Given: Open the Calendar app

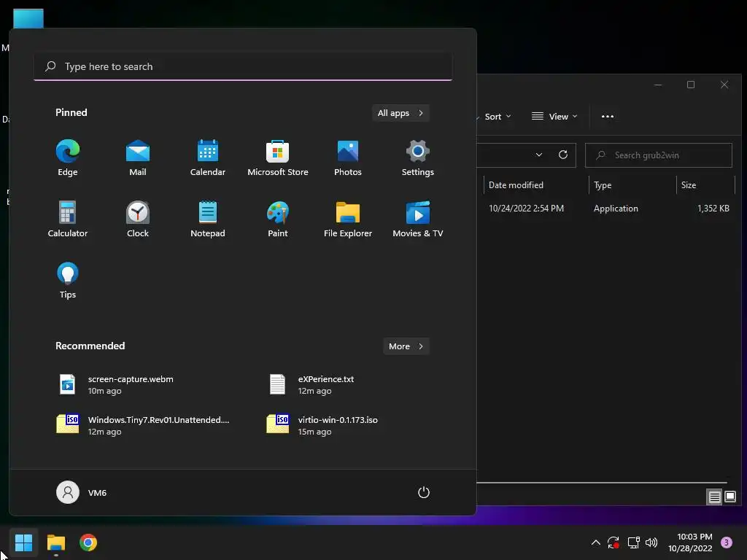Looking at the screenshot, I should click(x=208, y=158).
